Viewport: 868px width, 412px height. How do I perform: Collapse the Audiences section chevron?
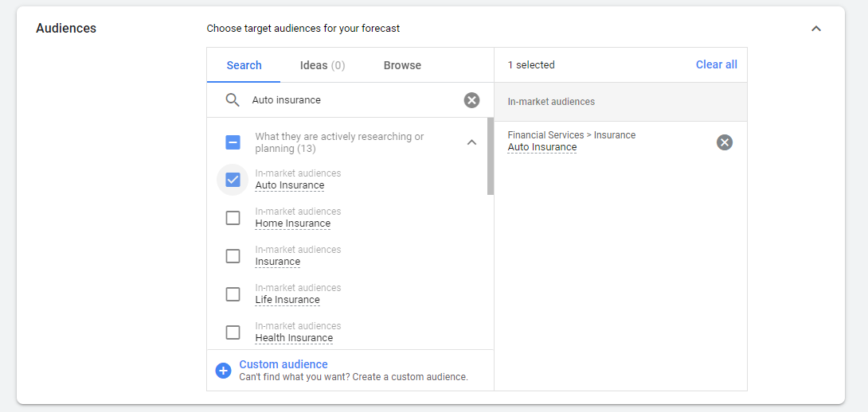815,29
